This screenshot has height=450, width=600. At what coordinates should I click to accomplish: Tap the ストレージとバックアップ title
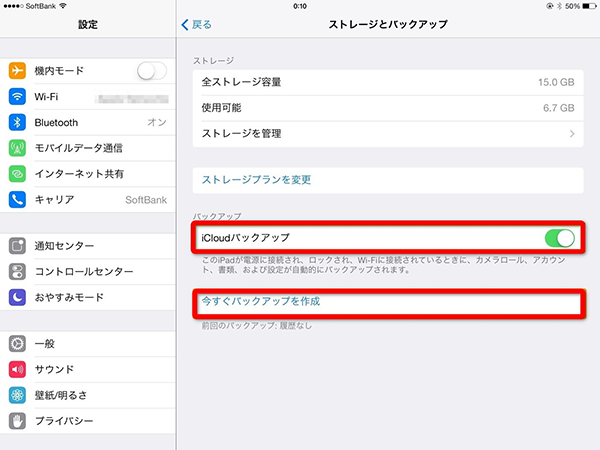pyautogui.click(x=388, y=24)
